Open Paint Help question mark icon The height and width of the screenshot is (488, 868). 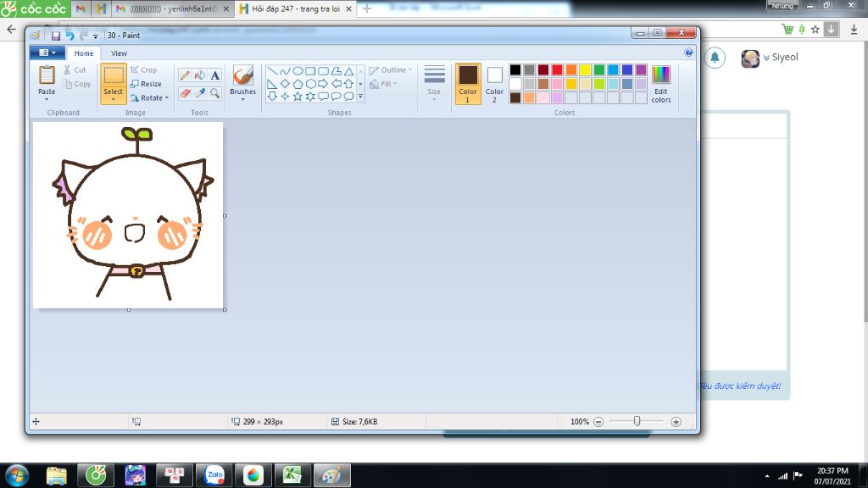coord(688,52)
